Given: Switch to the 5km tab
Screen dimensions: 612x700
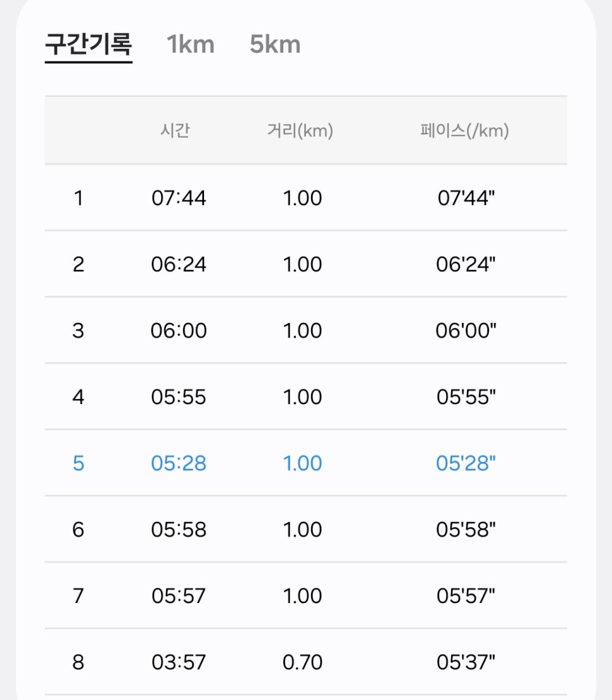Looking at the screenshot, I should pyautogui.click(x=275, y=44).
